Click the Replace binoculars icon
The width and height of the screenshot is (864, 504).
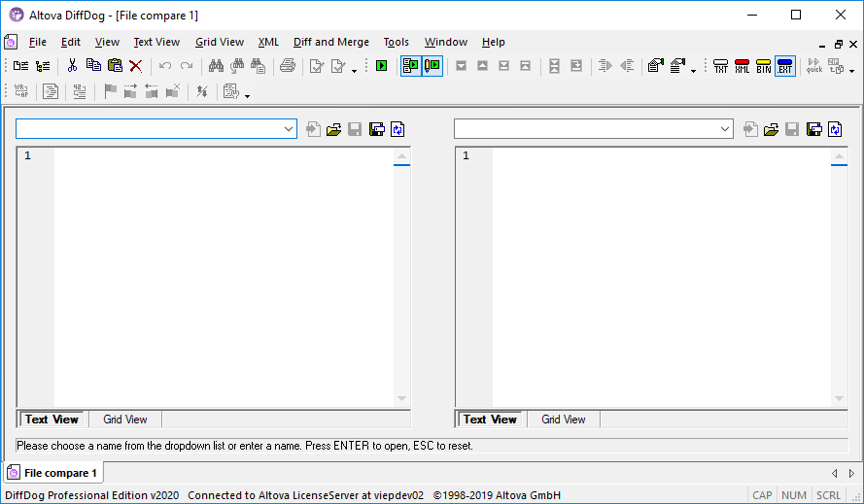point(258,66)
